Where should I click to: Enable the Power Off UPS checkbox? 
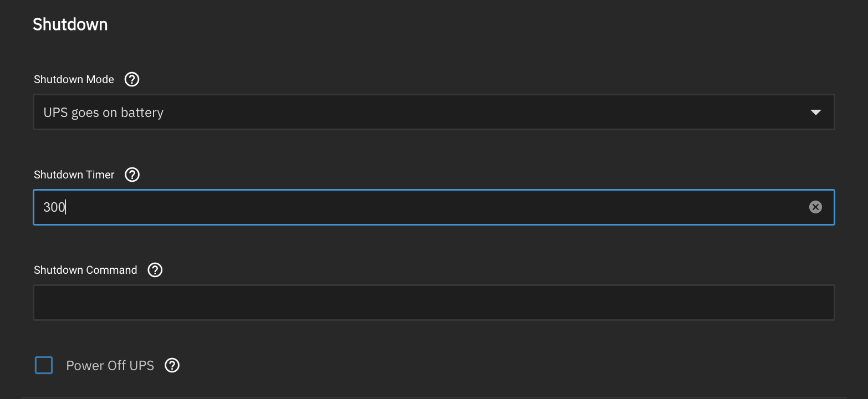pos(44,366)
